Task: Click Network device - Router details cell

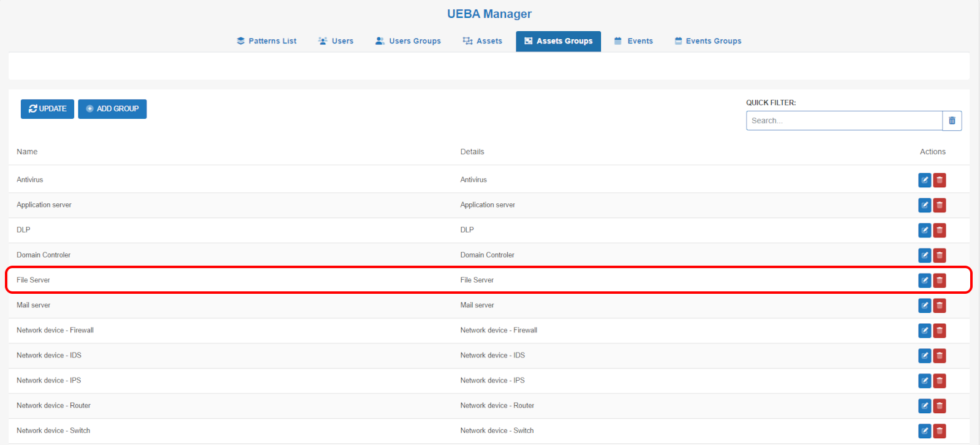Action: pyautogui.click(x=497, y=406)
